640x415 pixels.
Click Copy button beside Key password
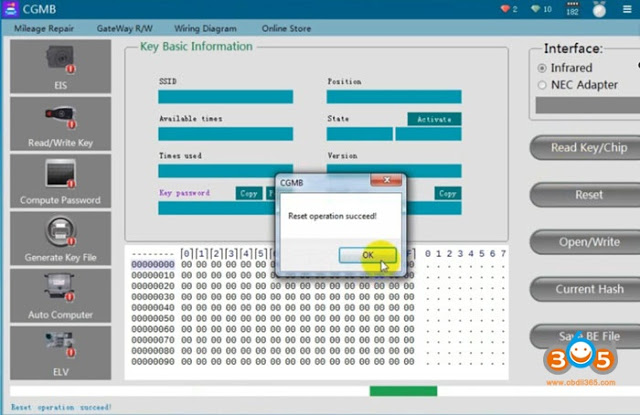(x=249, y=193)
